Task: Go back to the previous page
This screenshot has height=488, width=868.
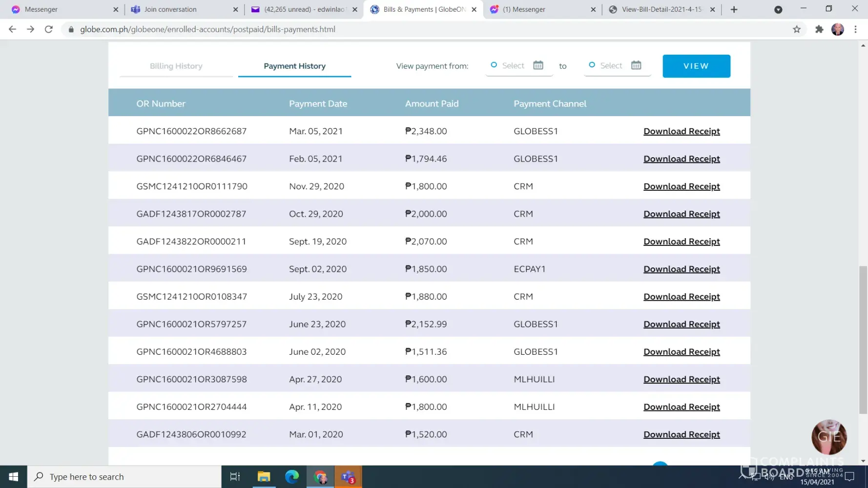Action: point(13,29)
